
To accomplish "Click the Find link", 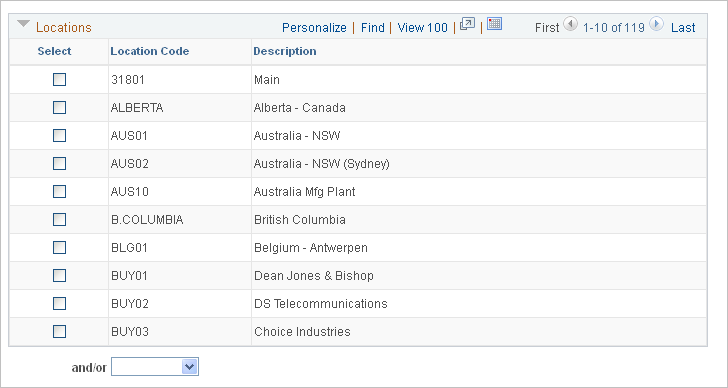I will point(373,28).
